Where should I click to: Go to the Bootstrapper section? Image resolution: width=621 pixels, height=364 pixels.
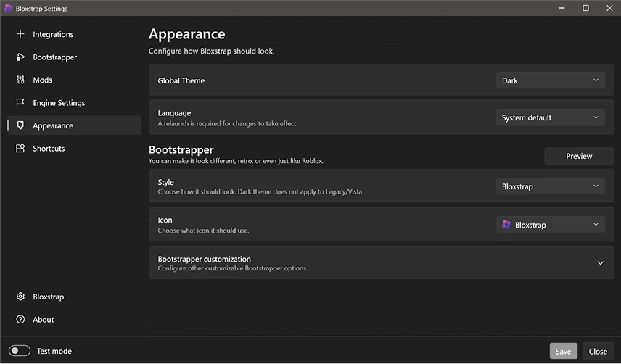coord(74,57)
